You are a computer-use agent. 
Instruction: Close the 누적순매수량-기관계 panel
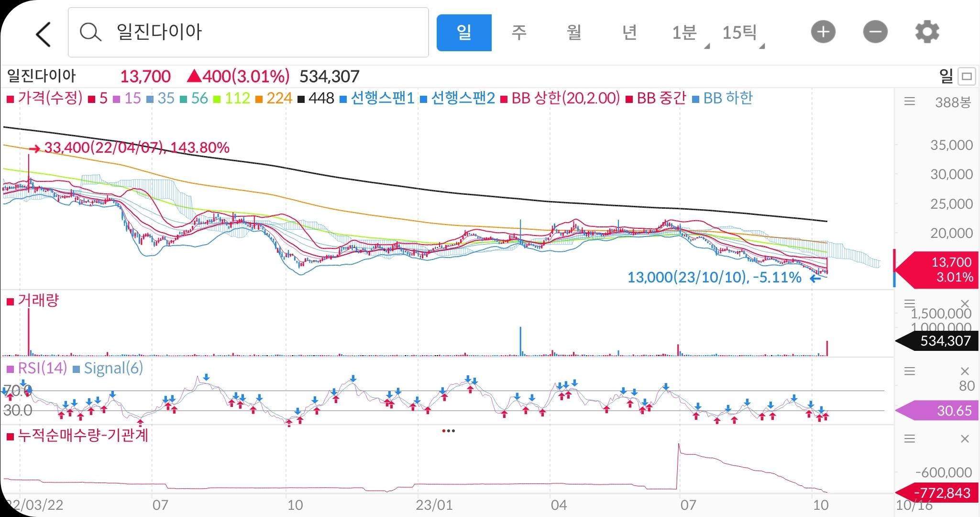pyautogui.click(x=965, y=438)
